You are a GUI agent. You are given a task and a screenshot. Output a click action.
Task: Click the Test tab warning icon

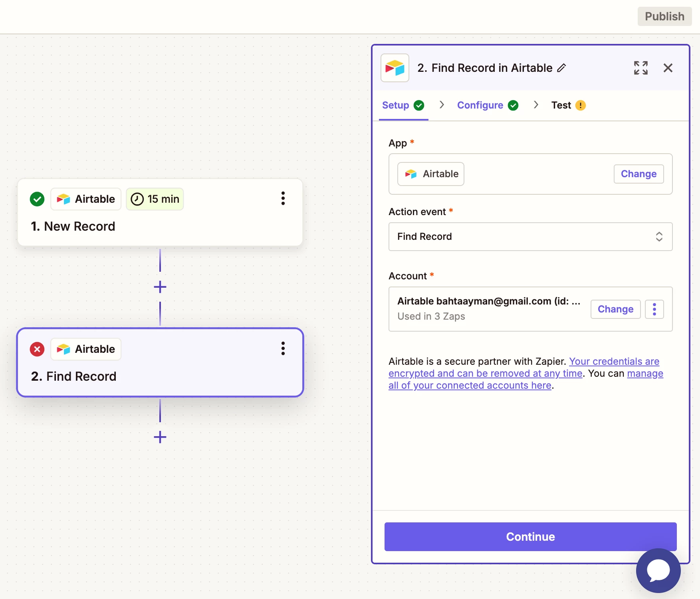[x=581, y=105]
